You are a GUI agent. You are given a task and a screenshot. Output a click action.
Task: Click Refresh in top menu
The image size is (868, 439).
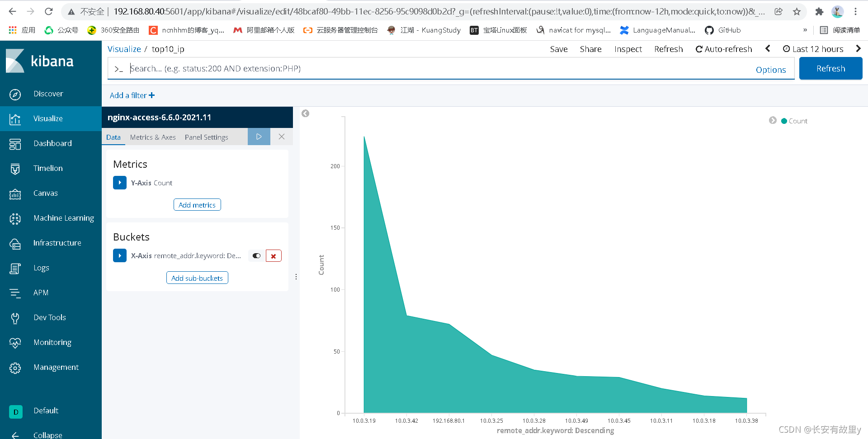[668, 49]
